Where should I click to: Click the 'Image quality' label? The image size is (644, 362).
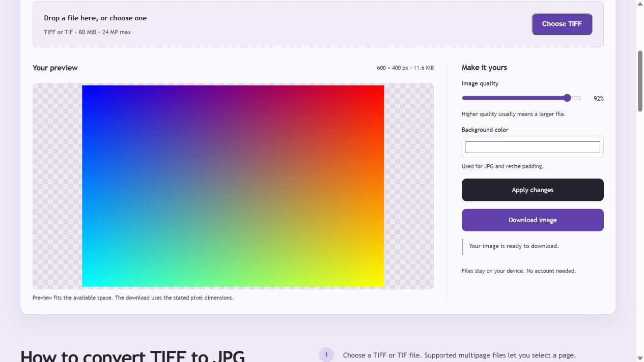480,83
